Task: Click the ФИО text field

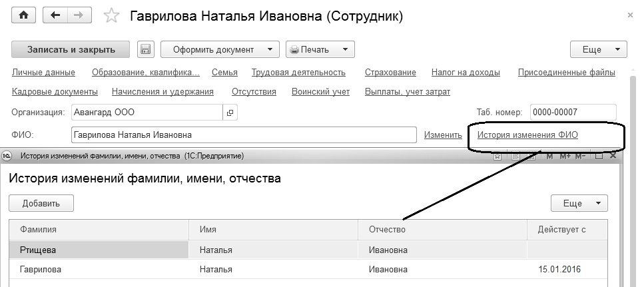Action: 244,135
